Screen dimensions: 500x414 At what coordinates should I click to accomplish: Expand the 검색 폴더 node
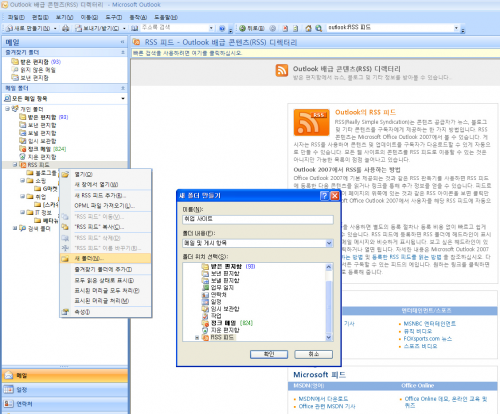[15, 228]
